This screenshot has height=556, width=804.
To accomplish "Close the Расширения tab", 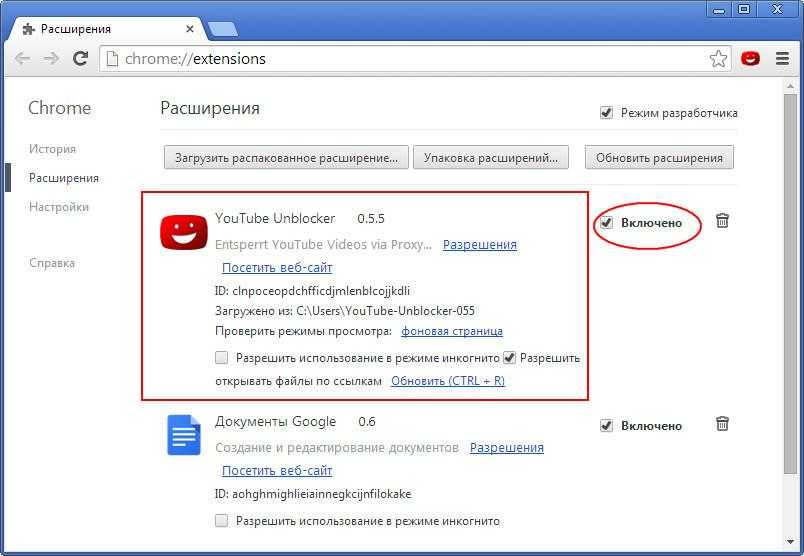I will coord(190,29).
